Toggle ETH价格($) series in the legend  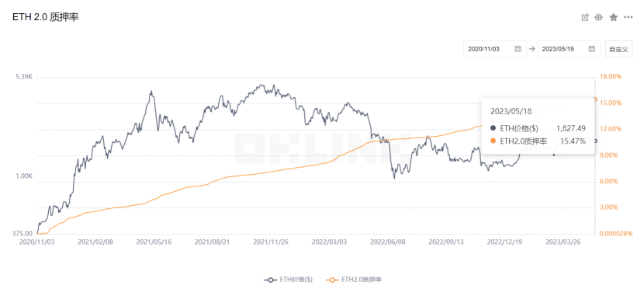pos(289,280)
